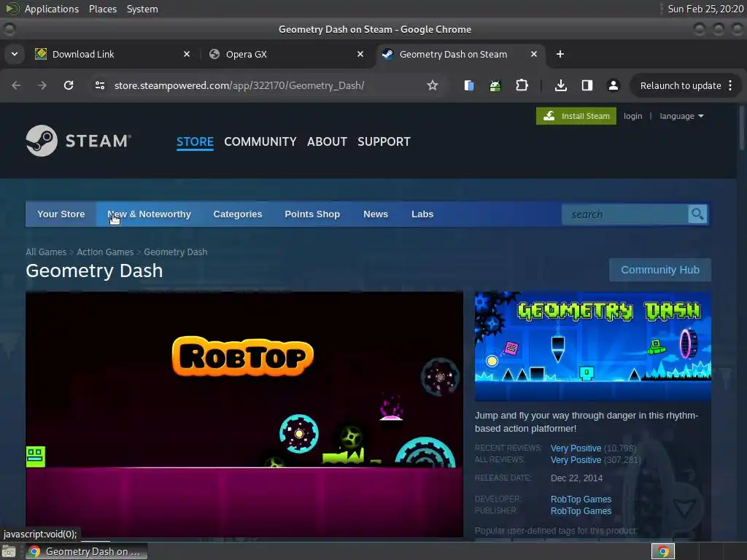Open Your Store menu
The image size is (747, 560).
[61, 214]
